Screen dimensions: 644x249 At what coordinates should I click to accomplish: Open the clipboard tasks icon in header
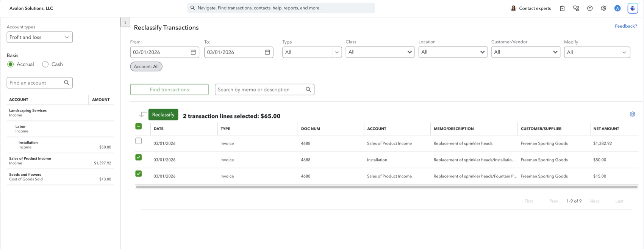point(562,8)
